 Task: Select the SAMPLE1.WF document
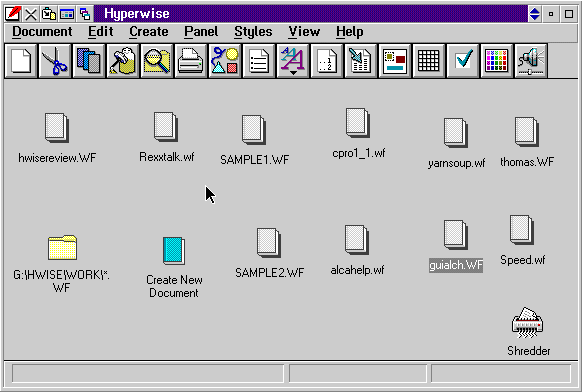[254, 130]
